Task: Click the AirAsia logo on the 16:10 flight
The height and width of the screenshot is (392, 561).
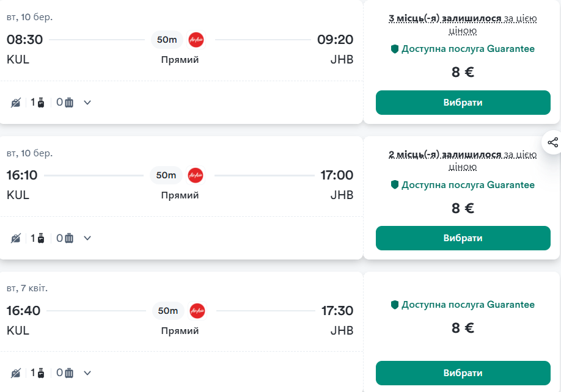Action: [196, 175]
